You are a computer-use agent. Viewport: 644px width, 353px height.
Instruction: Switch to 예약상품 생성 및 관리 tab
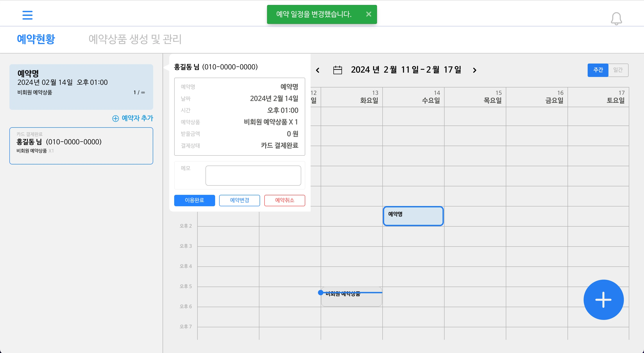pos(135,39)
